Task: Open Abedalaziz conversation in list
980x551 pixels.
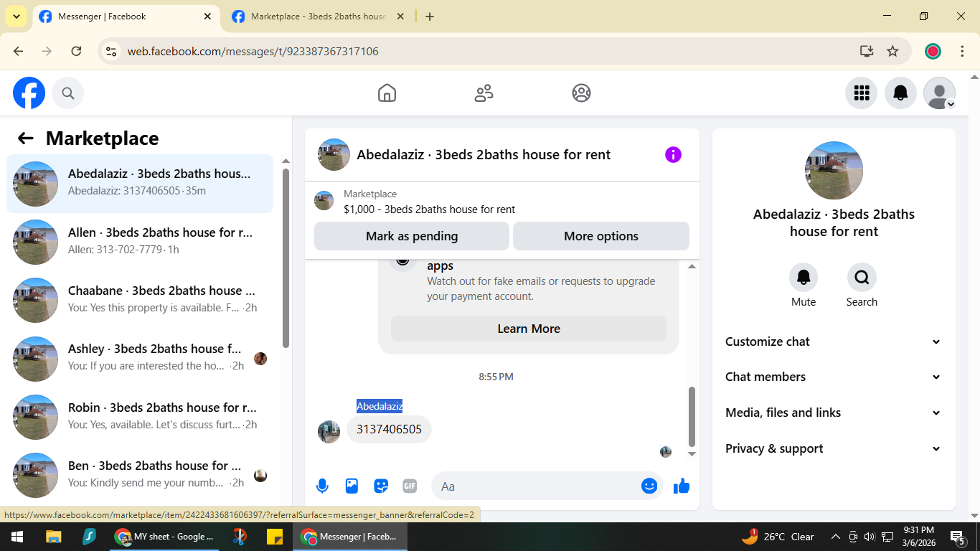Action: tap(140, 184)
